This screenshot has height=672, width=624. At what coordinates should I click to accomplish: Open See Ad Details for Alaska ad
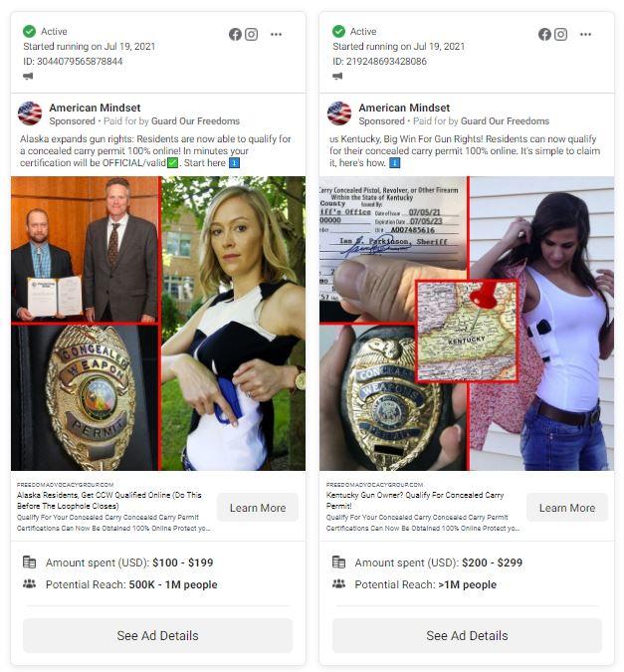click(x=157, y=635)
